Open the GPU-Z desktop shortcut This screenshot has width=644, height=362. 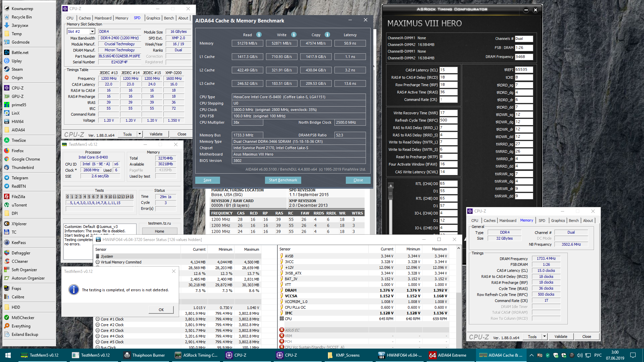(17, 96)
